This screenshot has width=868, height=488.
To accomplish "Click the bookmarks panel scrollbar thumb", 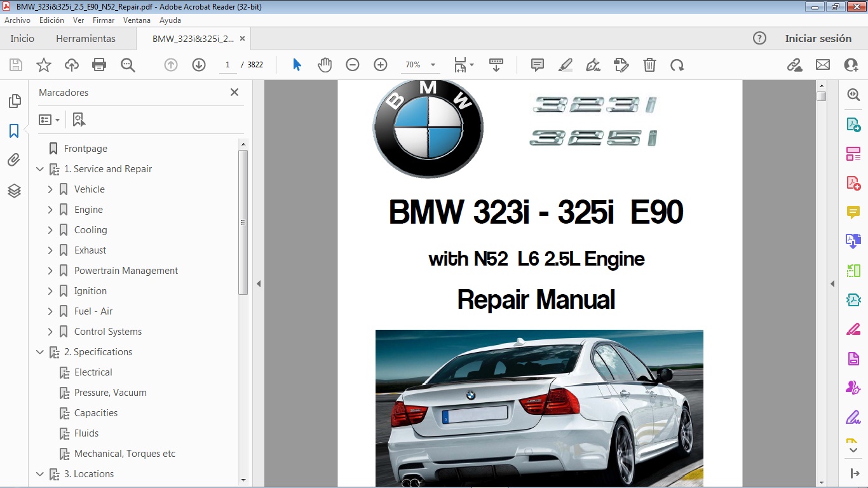I will tap(243, 222).
